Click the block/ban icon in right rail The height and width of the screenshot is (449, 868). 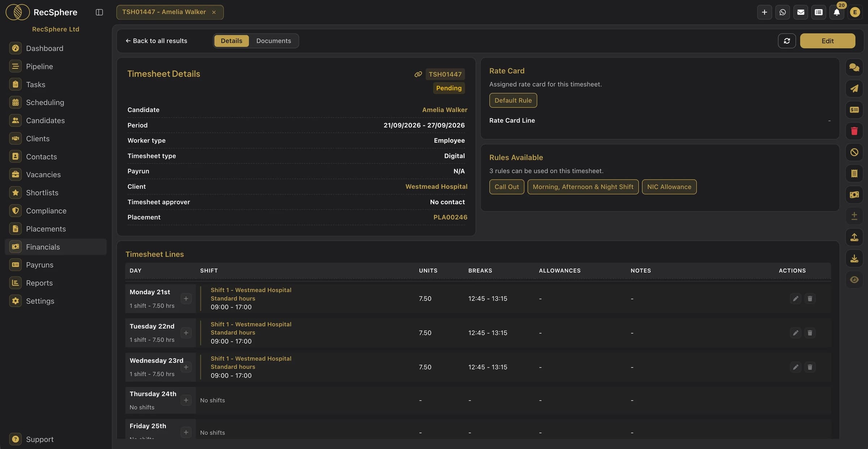click(854, 152)
